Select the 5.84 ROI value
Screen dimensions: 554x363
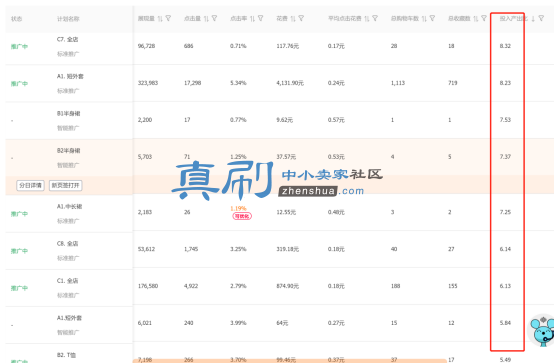click(x=505, y=323)
